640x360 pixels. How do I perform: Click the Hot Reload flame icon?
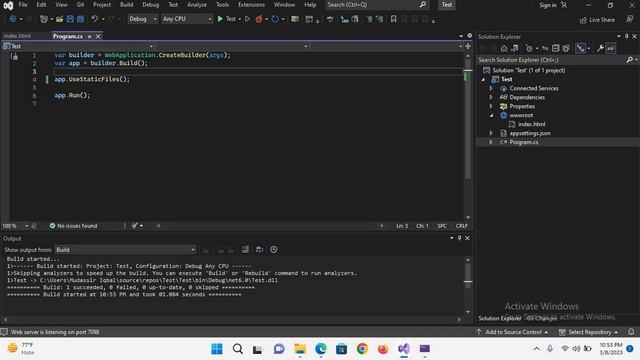point(258,19)
